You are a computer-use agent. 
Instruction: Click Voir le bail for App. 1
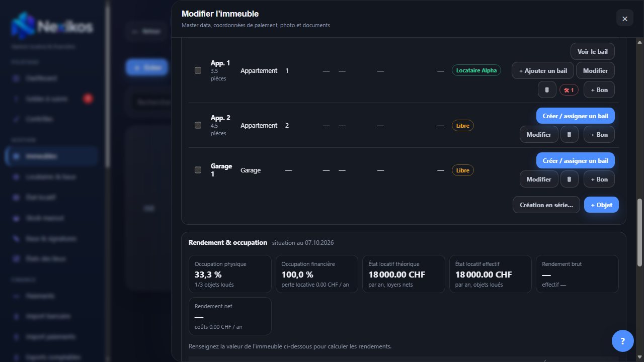tap(593, 51)
